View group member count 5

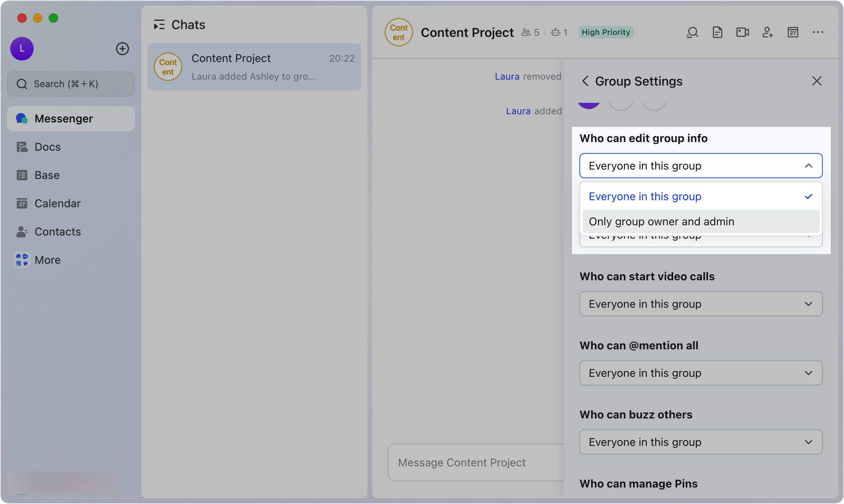[530, 32]
